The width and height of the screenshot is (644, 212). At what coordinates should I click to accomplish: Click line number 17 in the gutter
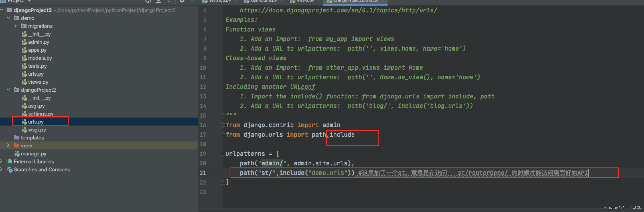pos(203,134)
